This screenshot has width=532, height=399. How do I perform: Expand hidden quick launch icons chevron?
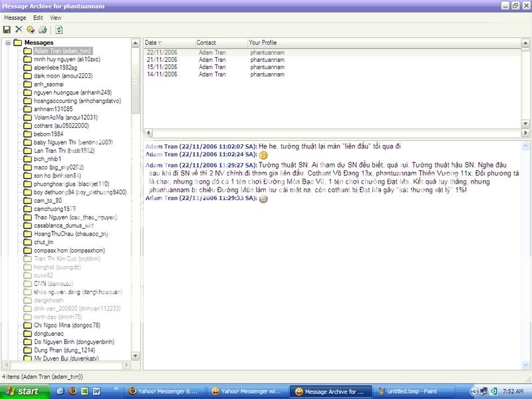[x=117, y=388]
